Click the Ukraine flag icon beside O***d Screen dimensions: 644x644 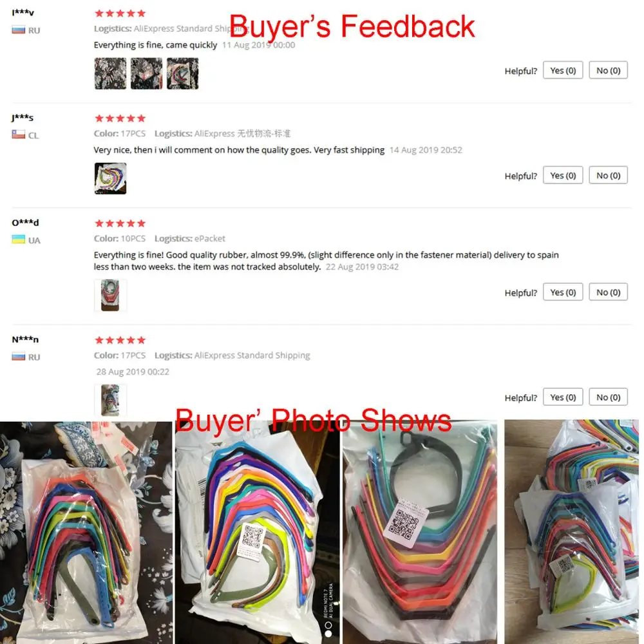pyautogui.click(x=19, y=240)
